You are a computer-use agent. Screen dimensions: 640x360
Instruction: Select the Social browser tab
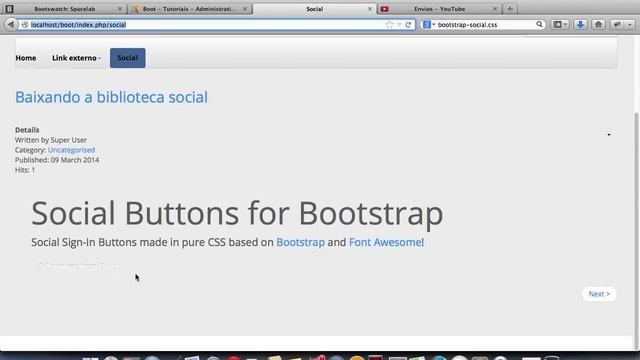pyautogui.click(x=314, y=9)
